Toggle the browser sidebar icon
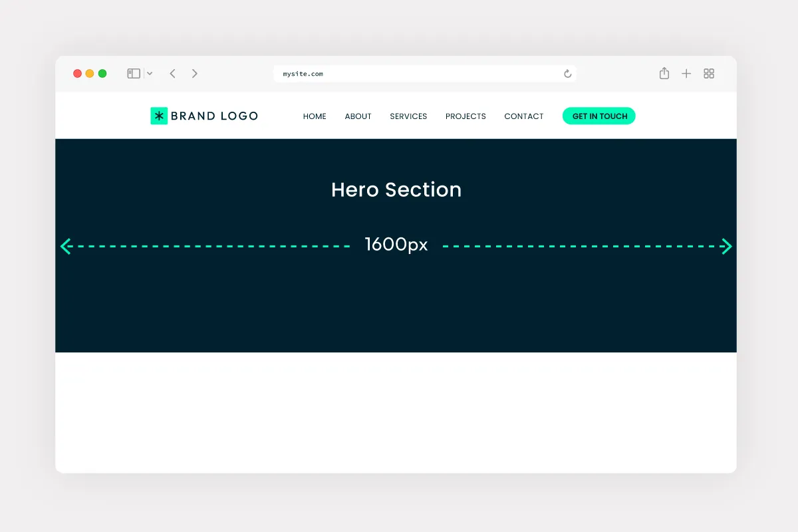 point(134,74)
